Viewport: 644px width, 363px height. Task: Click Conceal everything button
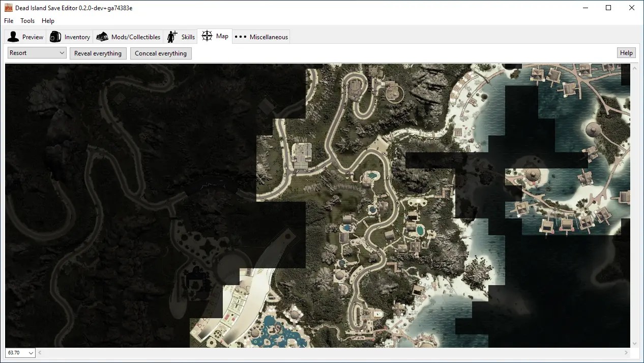tap(161, 53)
